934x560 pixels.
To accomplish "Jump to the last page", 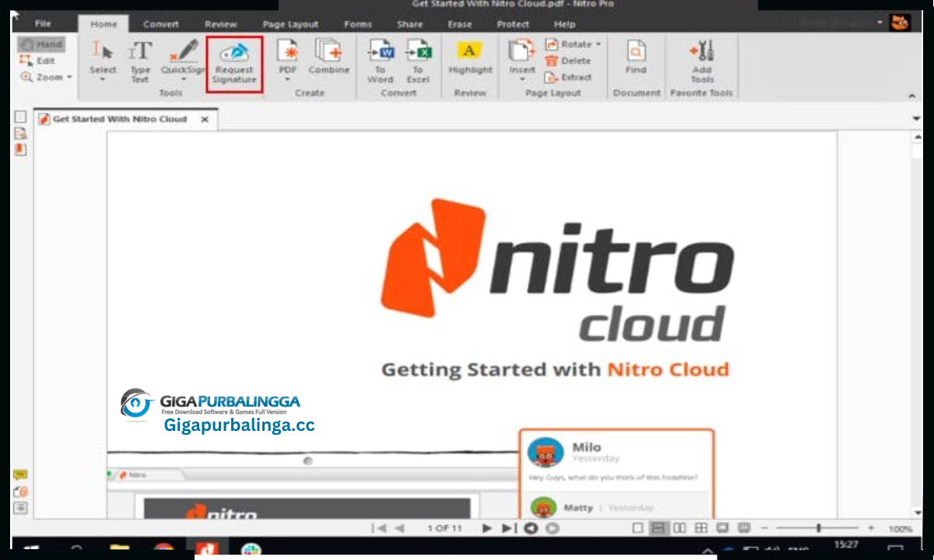I will pyautogui.click(x=508, y=528).
